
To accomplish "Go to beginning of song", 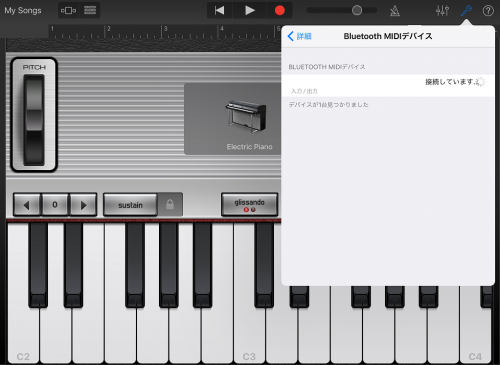I will pyautogui.click(x=220, y=11).
